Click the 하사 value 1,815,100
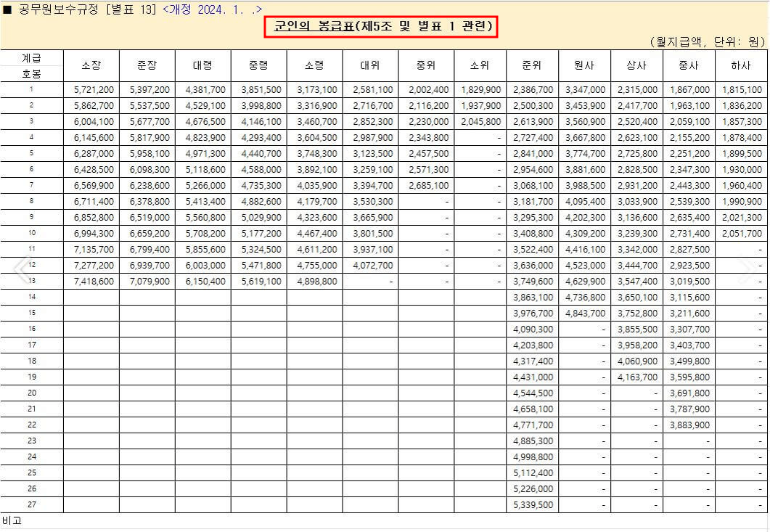This screenshot has width=770, height=532. (x=742, y=90)
